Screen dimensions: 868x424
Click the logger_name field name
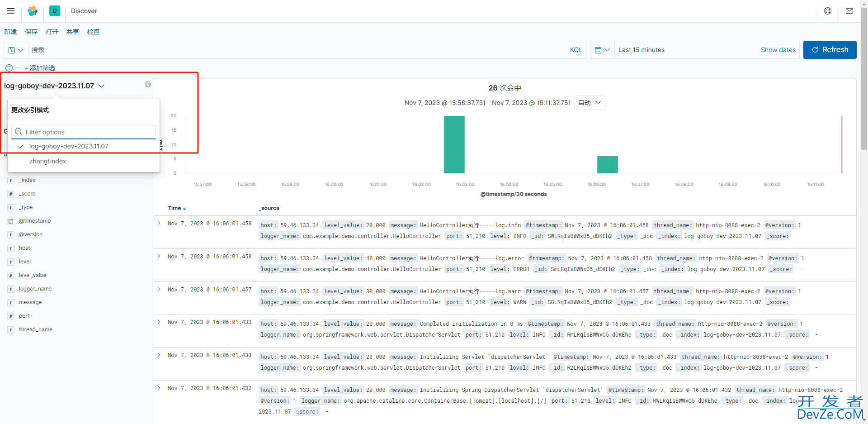coord(35,289)
